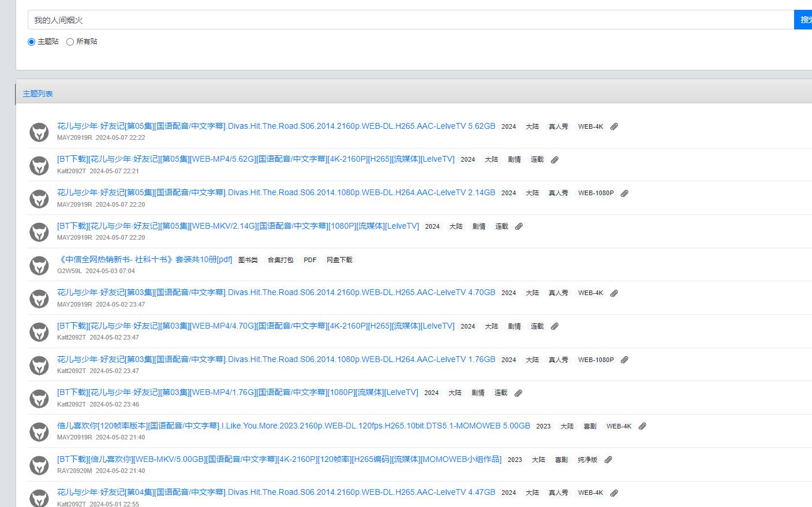812x507 pixels.
Task: Click 喜剧 tag on 倍儿喜欢你 120帧率版本 row
Action: (x=590, y=426)
